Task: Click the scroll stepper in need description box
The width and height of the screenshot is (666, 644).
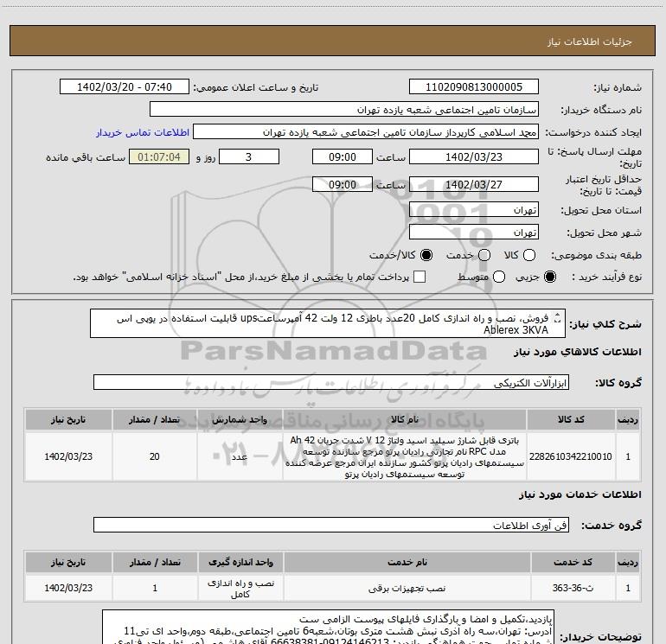Action: coord(558,318)
